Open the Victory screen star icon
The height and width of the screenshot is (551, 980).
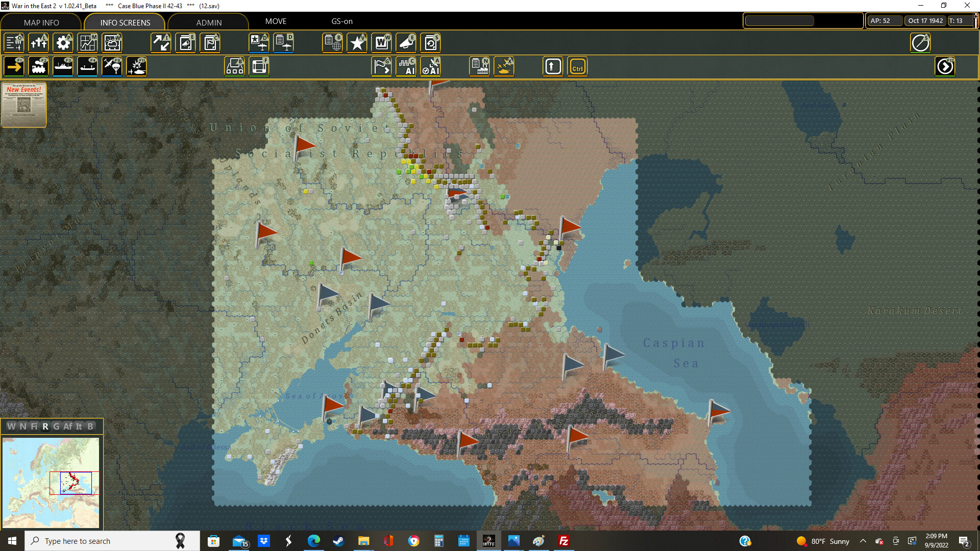357,43
